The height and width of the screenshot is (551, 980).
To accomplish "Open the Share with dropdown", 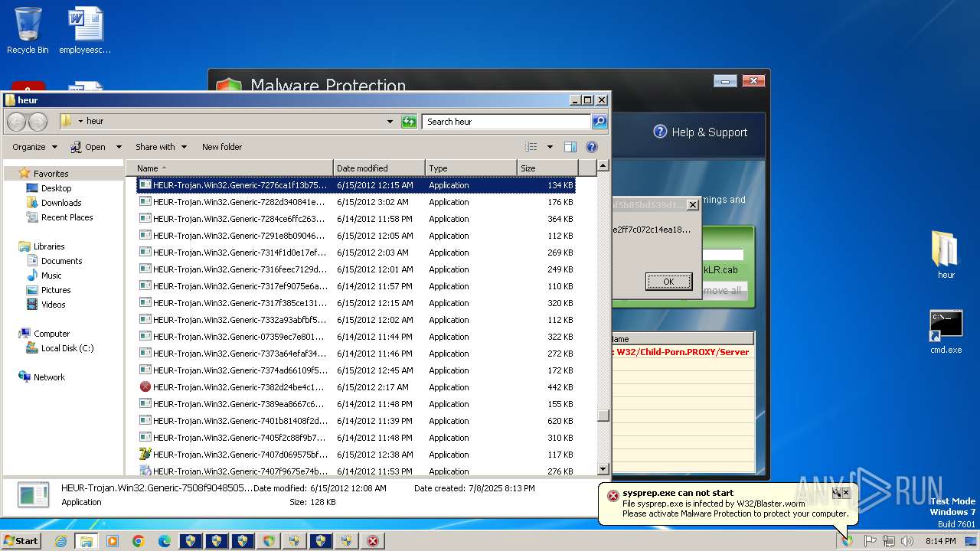I will [161, 147].
